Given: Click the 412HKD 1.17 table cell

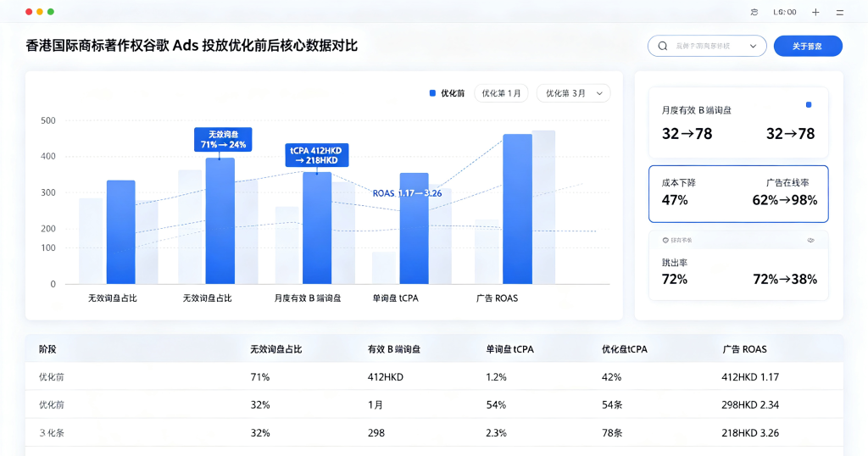Looking at the screenshot, I should [x=750, y=377].
